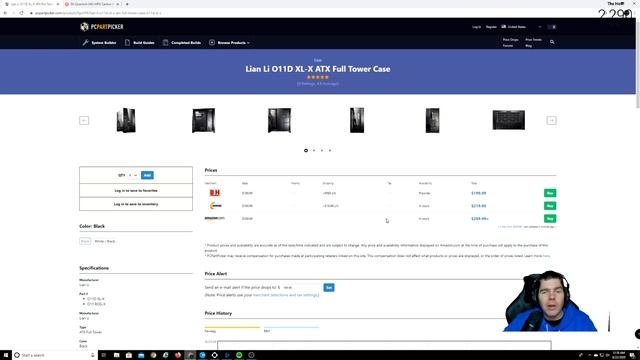
Task: Click browser back arrow
Action: pyautogui.click(x=5, y=13)
